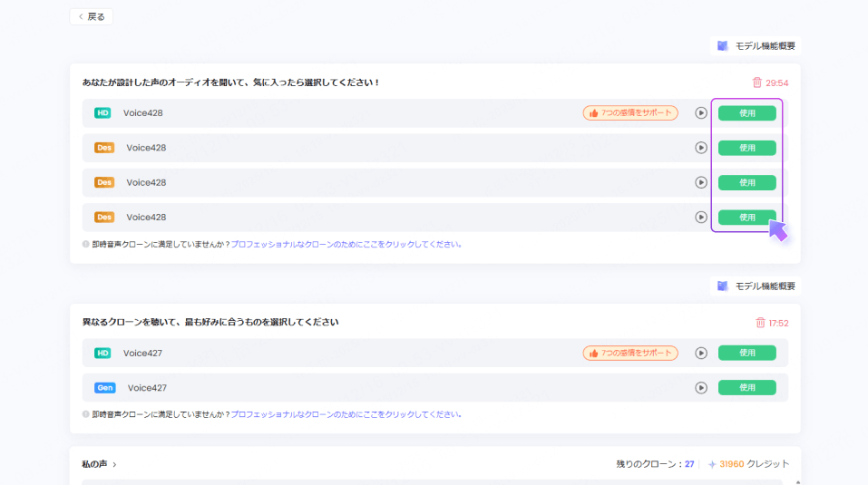868x485 pixels.
Task: Use the third Voice428 Des voice
Action: (x=746, y=218)
